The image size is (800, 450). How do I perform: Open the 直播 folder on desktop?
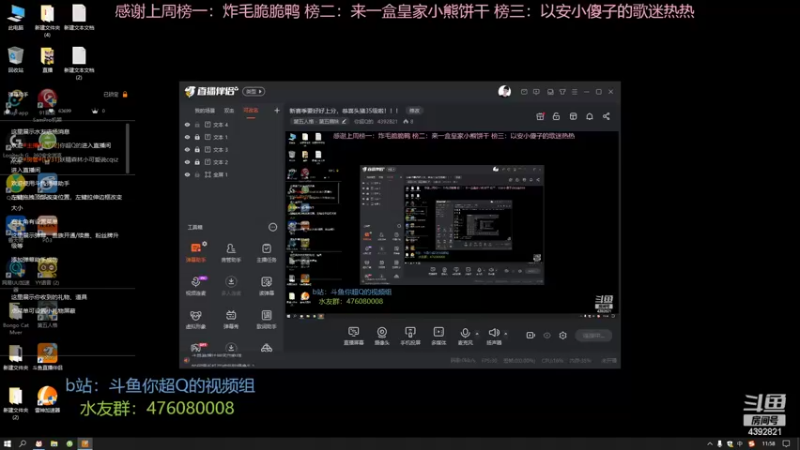pyautogui.click(x=47, y=60)
